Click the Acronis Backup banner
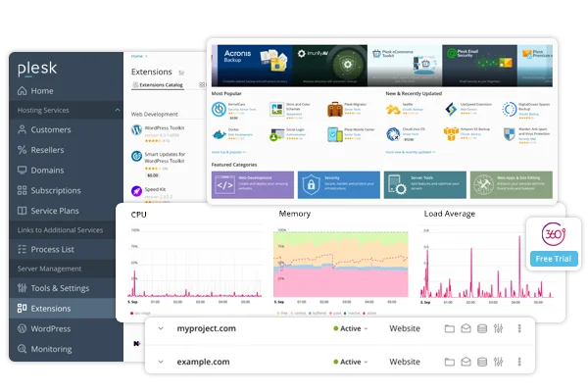This screenshot has width=588, height=392. pyautogui.click(x=252, y=66)
